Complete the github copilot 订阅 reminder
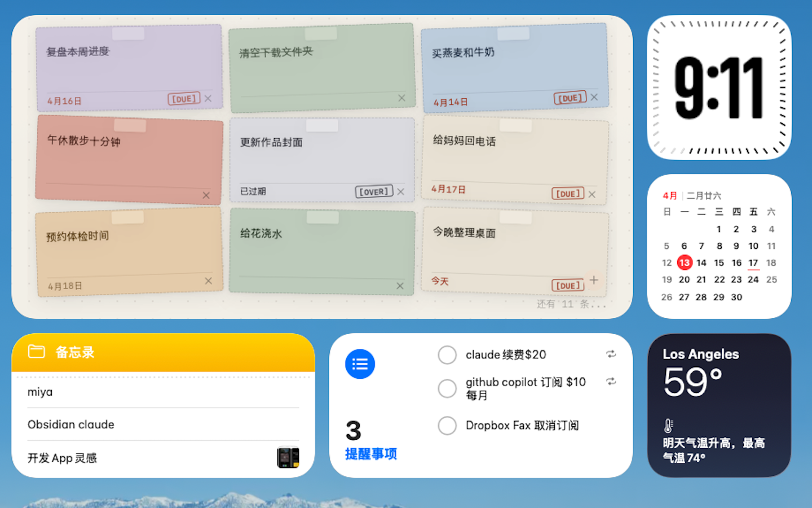 tap(447, 388)
